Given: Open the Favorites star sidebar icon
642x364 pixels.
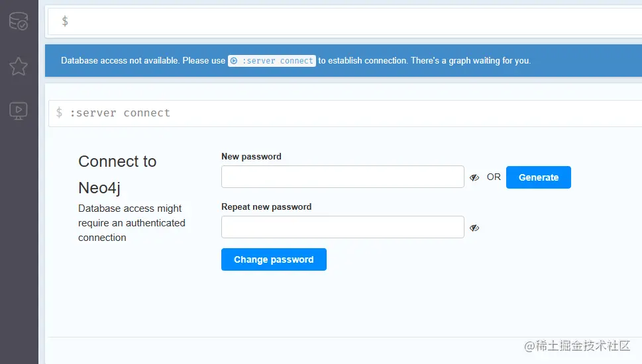Looking at the screenshot, I should point(19,66).
